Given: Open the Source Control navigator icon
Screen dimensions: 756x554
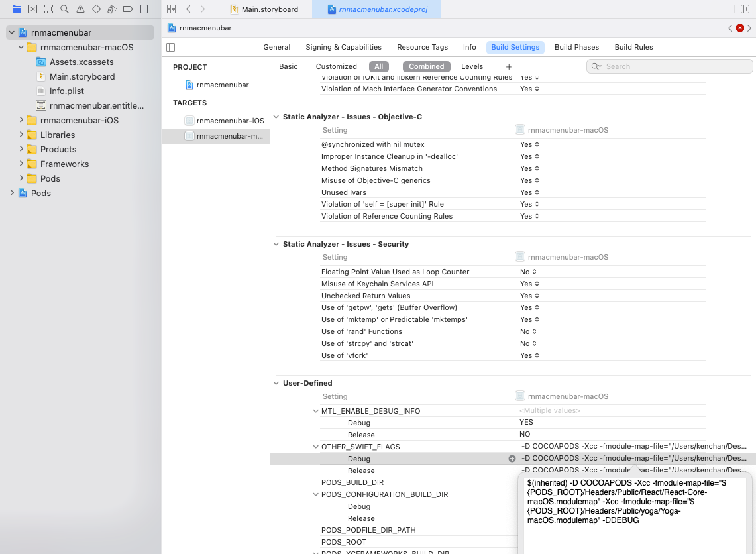Looking at the screenshot, I should click(32, 9).
